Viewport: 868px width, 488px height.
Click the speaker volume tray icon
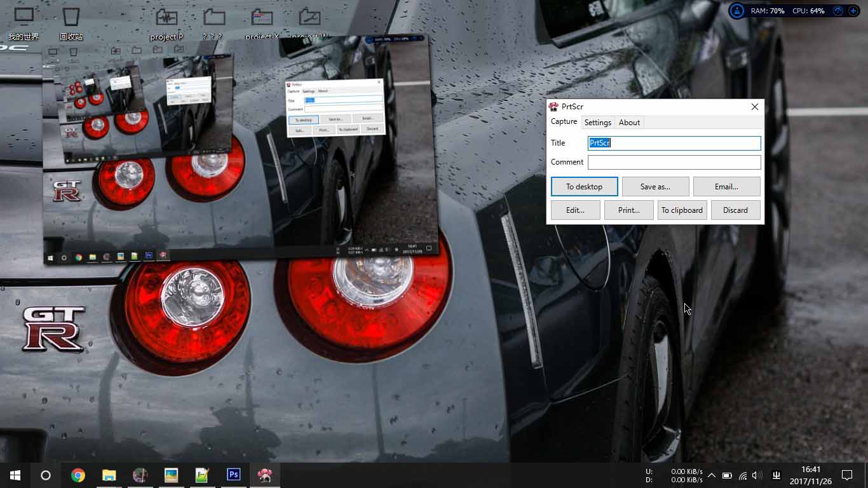click(757, 475)
